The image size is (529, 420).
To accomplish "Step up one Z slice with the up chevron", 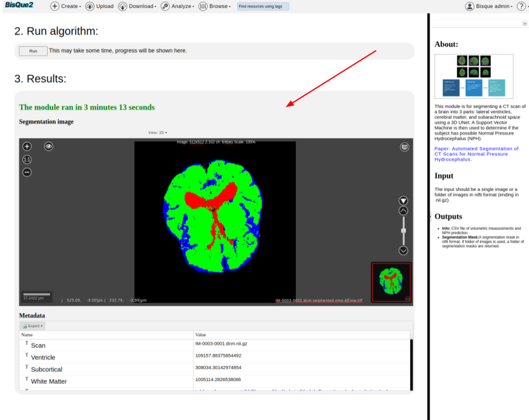I will (x=404, y=211).
